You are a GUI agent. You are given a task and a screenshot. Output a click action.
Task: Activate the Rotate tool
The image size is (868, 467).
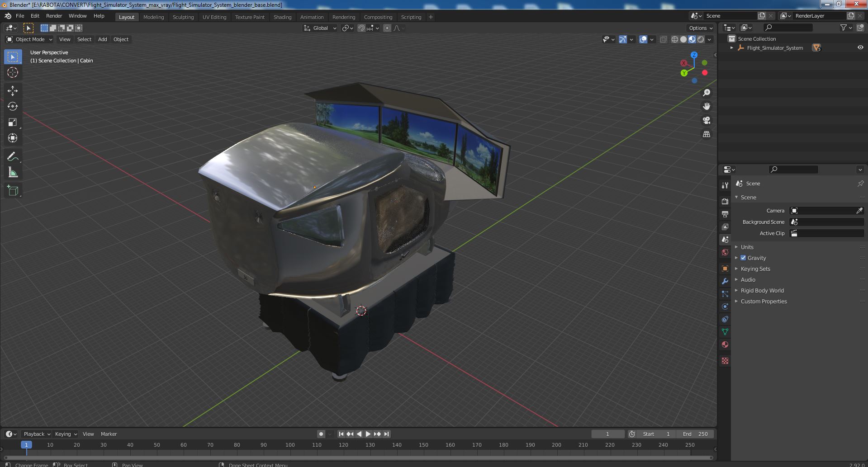coord(13,107)
